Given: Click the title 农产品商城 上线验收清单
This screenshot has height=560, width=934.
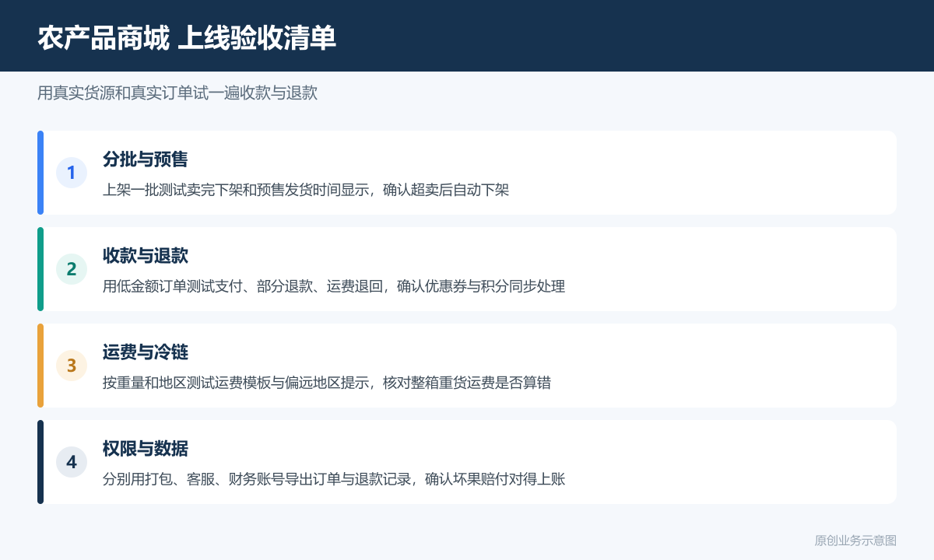Looking at the screenshot, I should click(187, 37).
